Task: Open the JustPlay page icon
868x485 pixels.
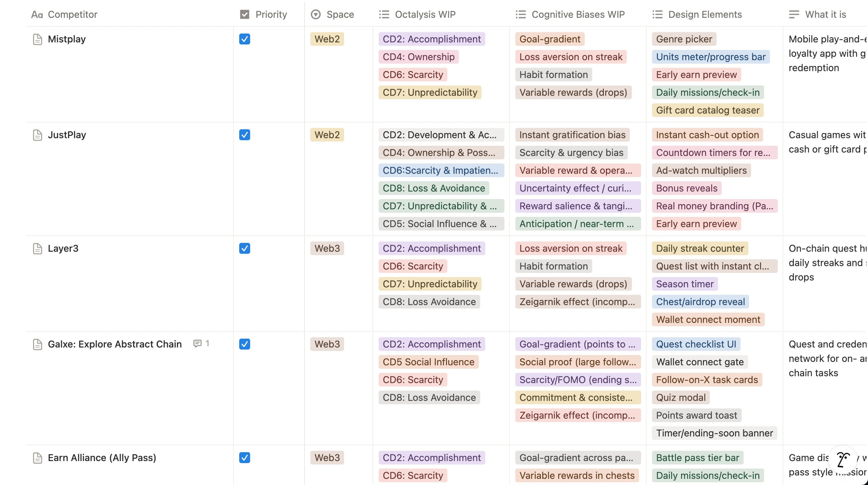Action: 37,135
